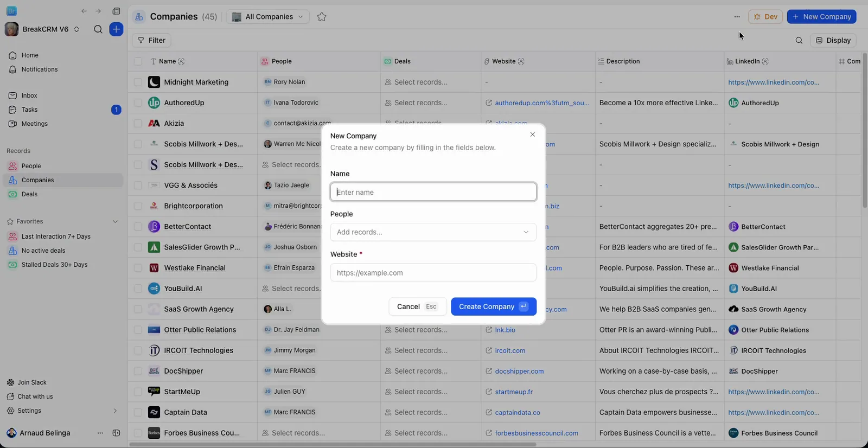This screenshot has width=868, height=448.
Task: Click the Display options button
Action: click(833, 40)
